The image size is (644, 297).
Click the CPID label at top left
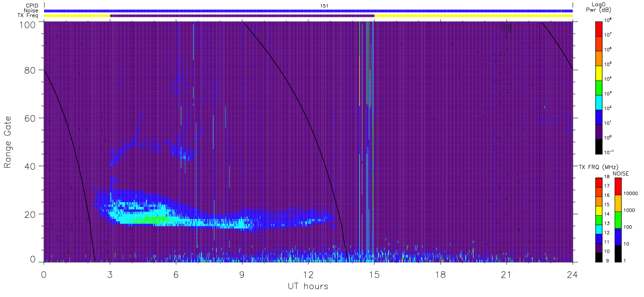tap(31, 6)
